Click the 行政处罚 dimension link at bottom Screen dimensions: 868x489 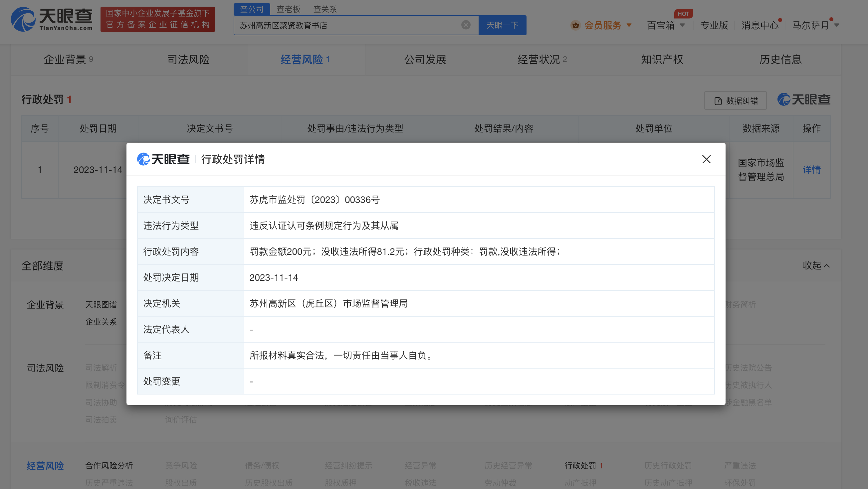click(583, 466)
